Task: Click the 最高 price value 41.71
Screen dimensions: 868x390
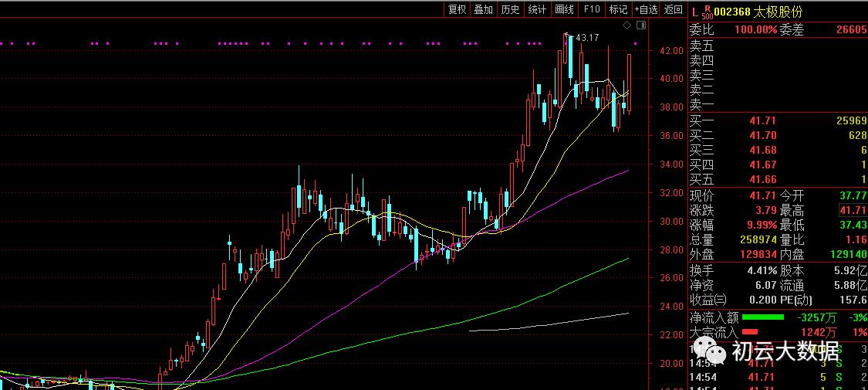Action: point(850,211)
